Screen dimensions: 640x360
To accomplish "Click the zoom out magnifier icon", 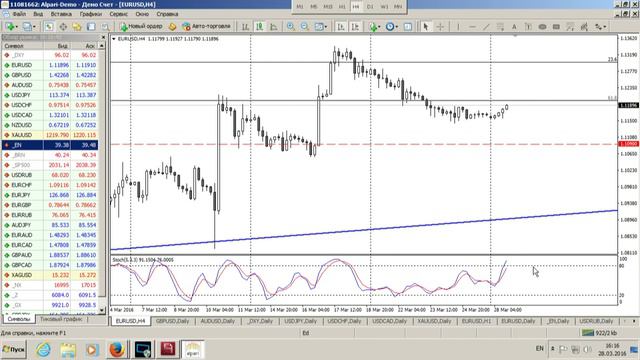I will point(304,27).
